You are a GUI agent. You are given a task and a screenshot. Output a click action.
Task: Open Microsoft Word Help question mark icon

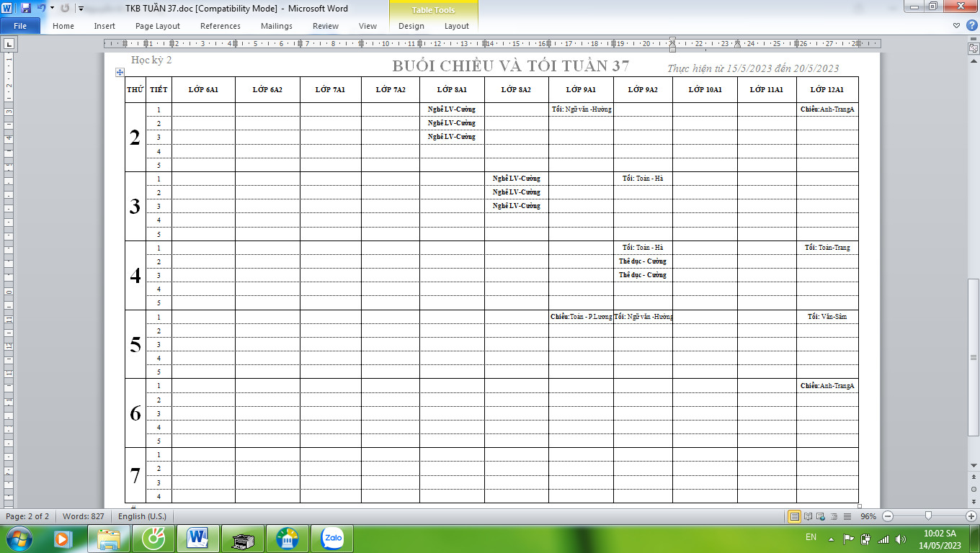971,26
